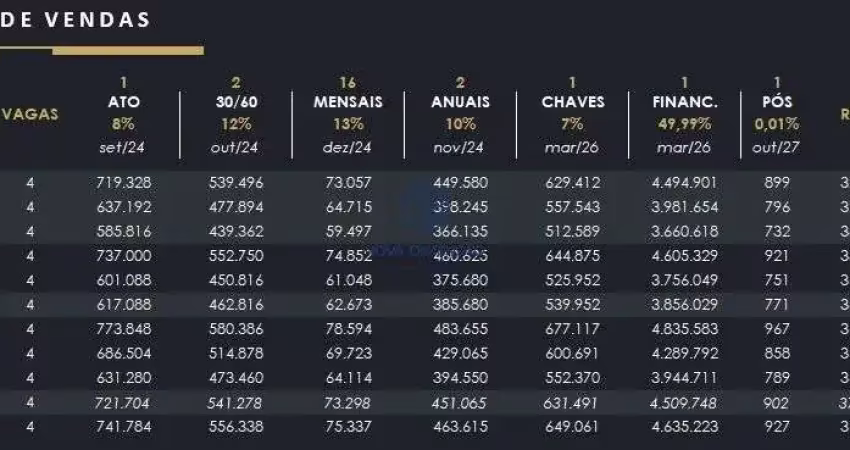Select the VAGAS column header
The image size is (850, 450).
(x=30, y=114)
